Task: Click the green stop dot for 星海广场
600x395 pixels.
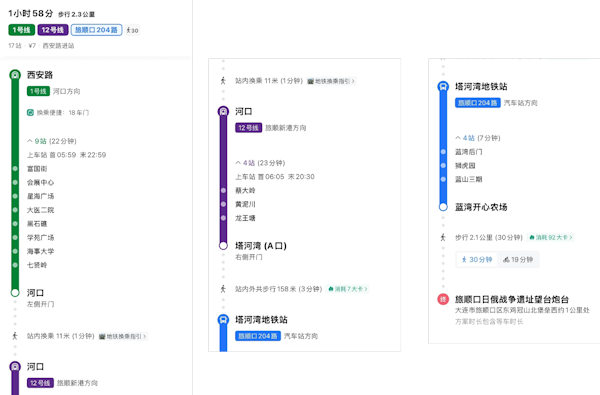Action: [15, 196]
